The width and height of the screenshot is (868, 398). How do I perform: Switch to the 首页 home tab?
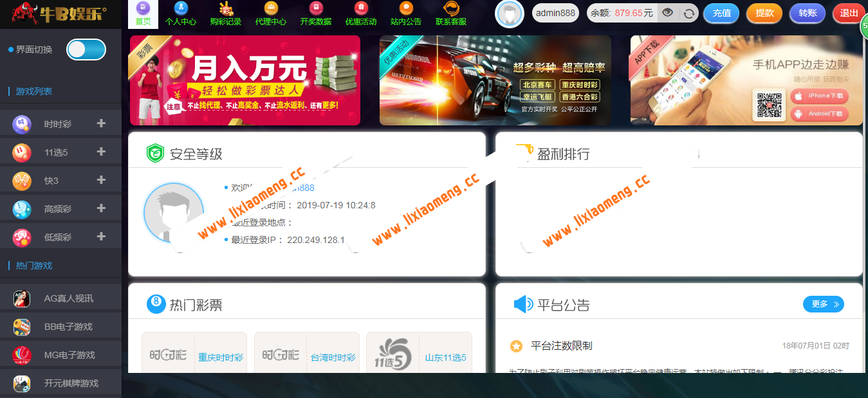pos(144,14)
